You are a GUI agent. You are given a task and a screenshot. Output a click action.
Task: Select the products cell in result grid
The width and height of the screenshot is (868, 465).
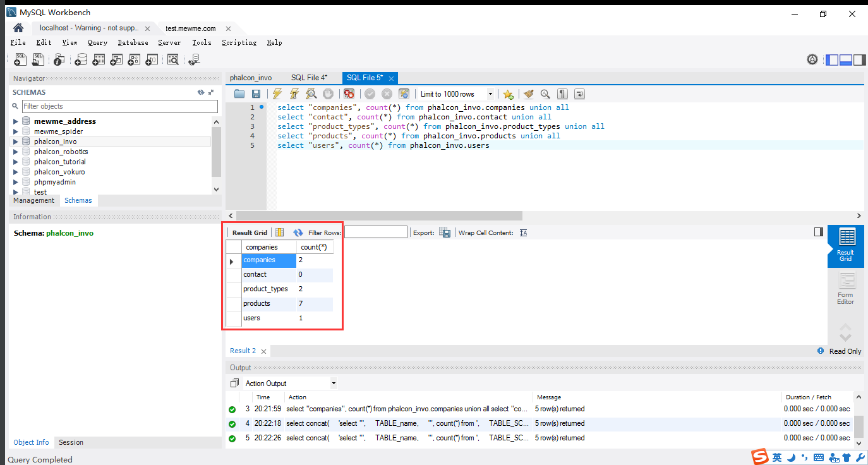[269, 303]
